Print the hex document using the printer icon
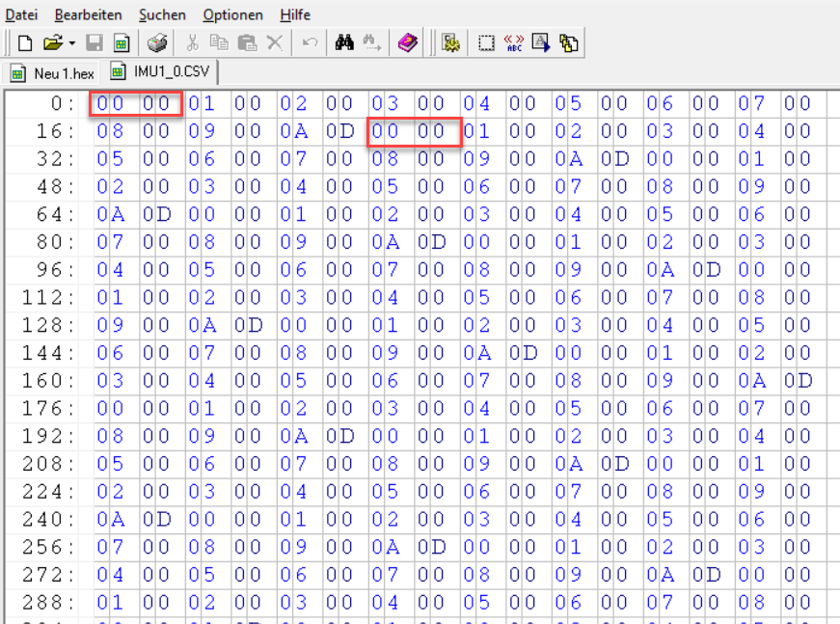The image size is (840, 624). point(157,42)
